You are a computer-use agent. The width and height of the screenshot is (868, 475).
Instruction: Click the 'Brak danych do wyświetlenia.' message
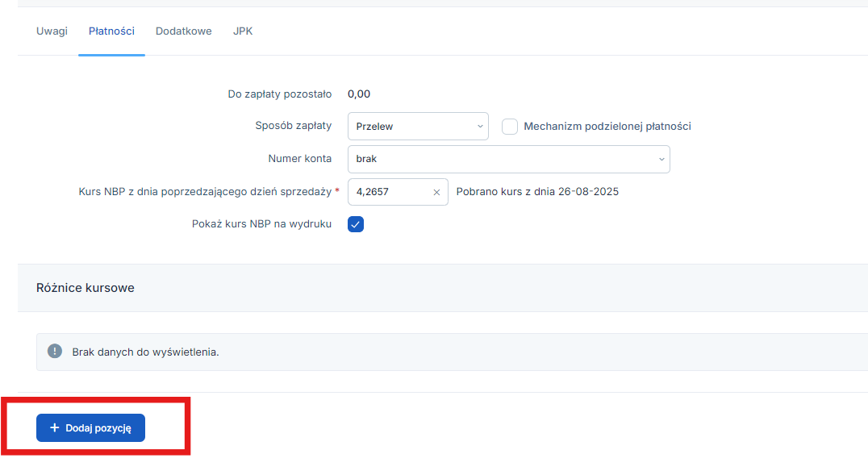click(145, 352)
